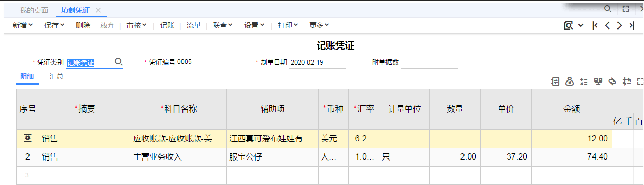Click the 凭证编号 0005 field

pos(206,62)
